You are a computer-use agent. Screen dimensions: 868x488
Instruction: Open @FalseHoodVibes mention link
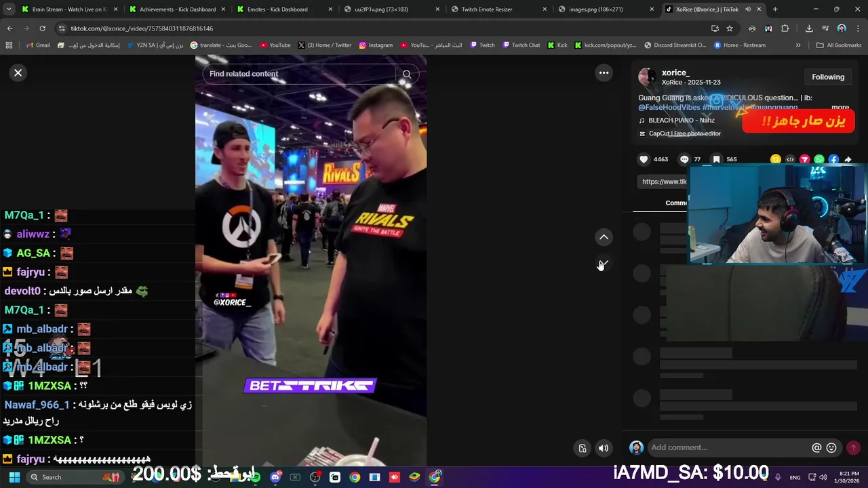pos(669,107)
